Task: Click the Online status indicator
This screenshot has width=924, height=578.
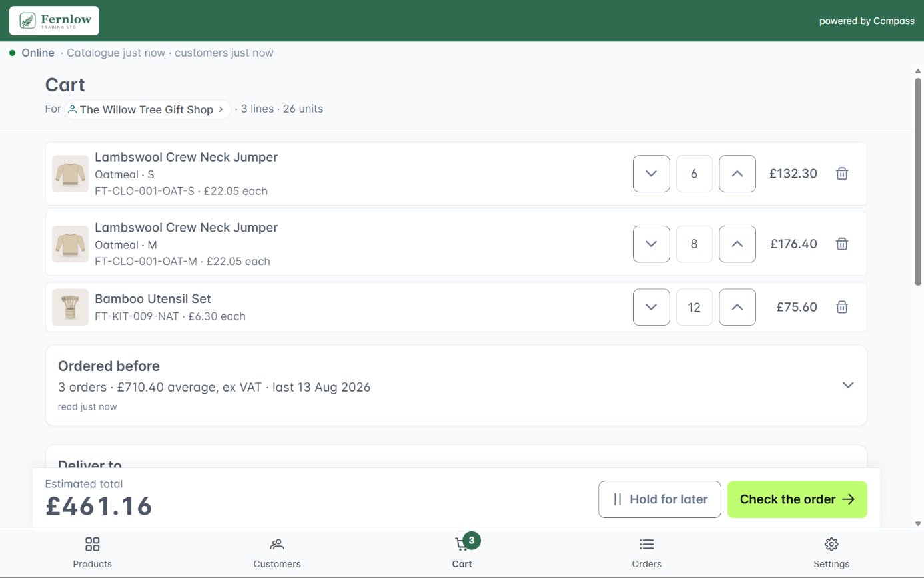Action: [32, 53]
